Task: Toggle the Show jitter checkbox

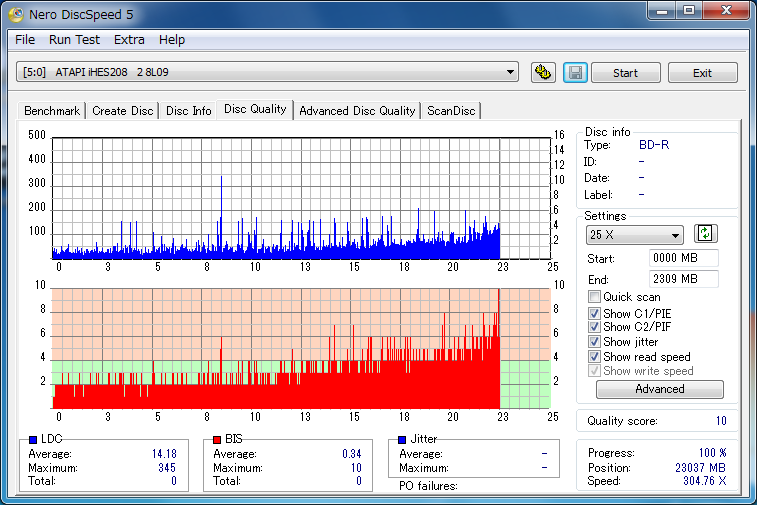Action: [x=594, y=342]
